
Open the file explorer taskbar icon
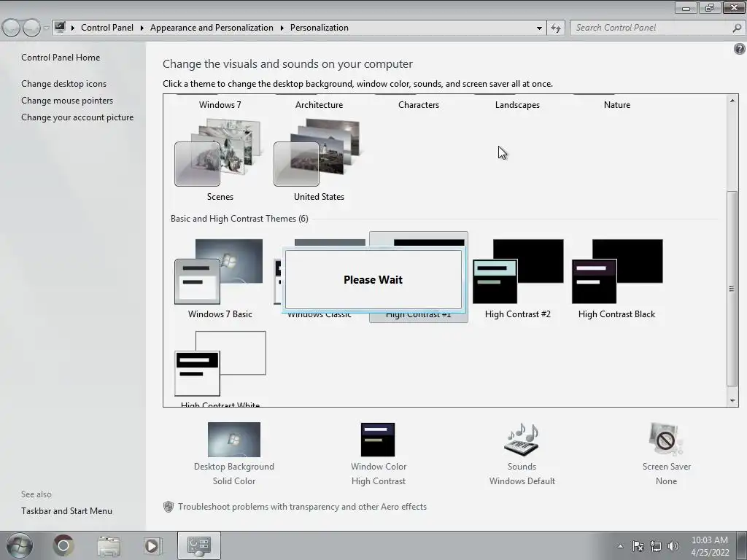(x=109, y=545)
